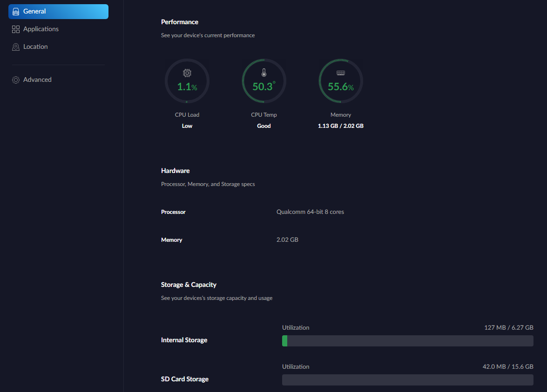Open the Advanced settings section

(x=37, y=80)
